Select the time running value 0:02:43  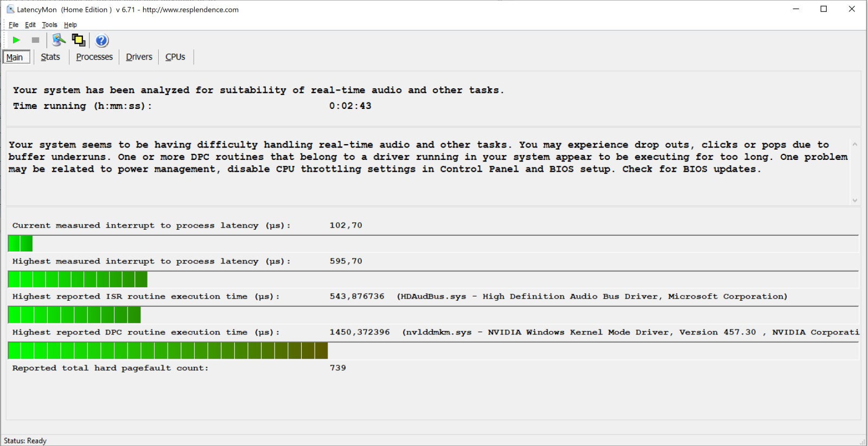tap(350, 106)
